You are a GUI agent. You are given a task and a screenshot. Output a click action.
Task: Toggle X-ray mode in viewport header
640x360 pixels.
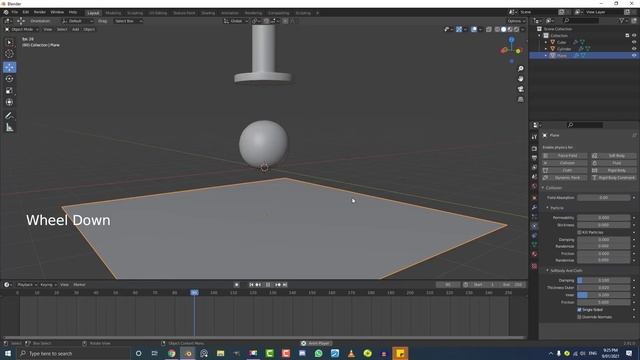[489, 29]
